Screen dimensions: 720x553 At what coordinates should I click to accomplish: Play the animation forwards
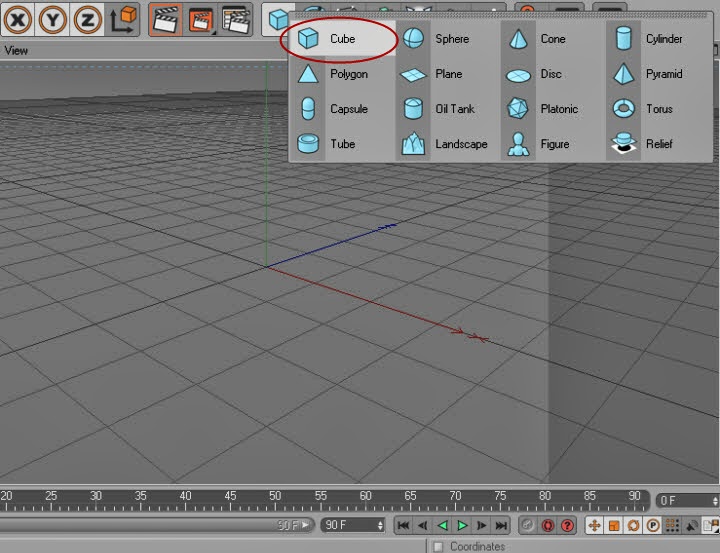pyautogui.click(x=462, y=525)
